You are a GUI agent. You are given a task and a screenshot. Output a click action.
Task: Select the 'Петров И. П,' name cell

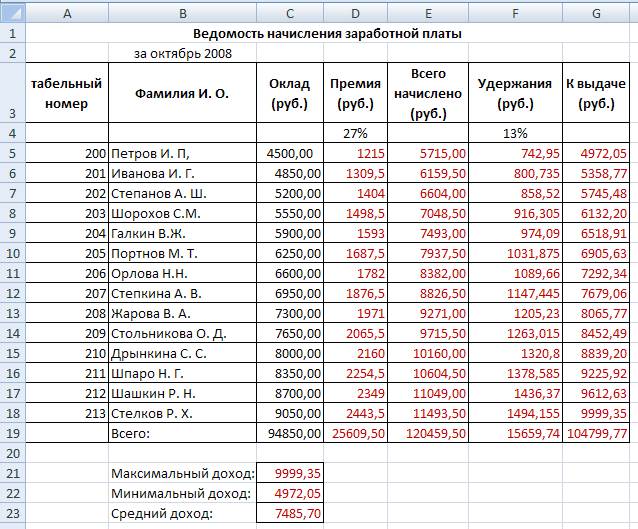coord(181,153)
